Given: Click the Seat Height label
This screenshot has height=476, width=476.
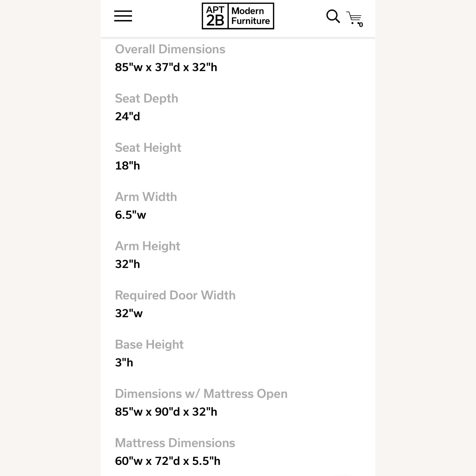Looking at the screenshot, I should click(148, 148).
